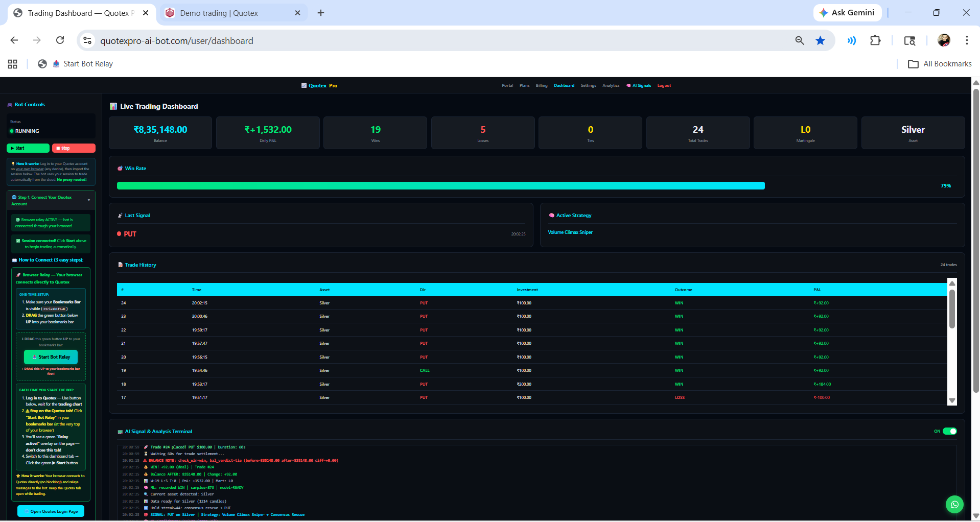The width and height of the screenshot is (980, 522).
Task: Click the Balance ₹8,35,148.00 card
Action: pyautogui.click(x=160, y=133)
